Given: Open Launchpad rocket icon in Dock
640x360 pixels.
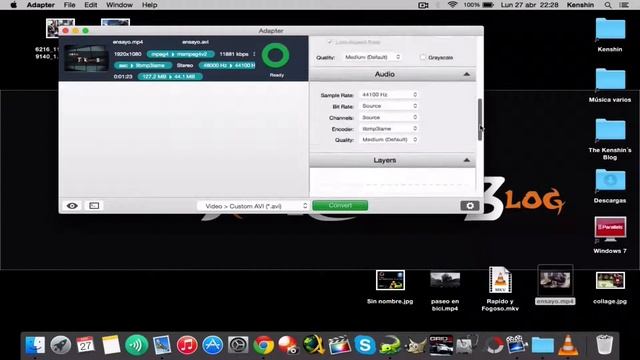Looking at the screenshot, I should point(60,345).
